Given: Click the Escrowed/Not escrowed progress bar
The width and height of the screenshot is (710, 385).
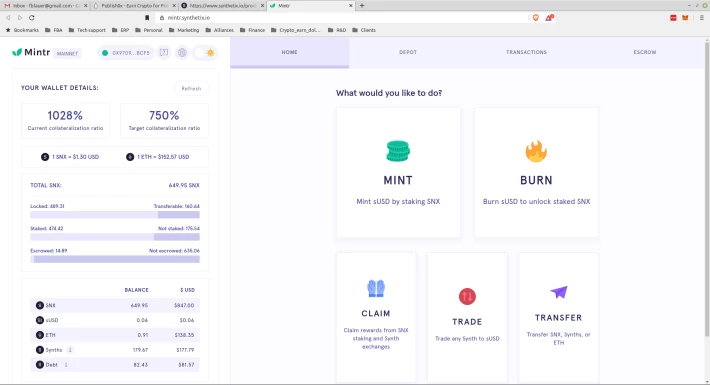Looking at the screenshot, I should point(115,259).
